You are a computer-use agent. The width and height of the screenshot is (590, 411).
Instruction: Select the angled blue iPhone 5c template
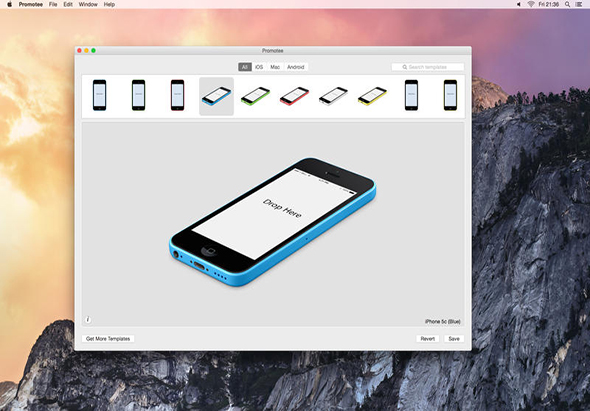click(216, 96)
